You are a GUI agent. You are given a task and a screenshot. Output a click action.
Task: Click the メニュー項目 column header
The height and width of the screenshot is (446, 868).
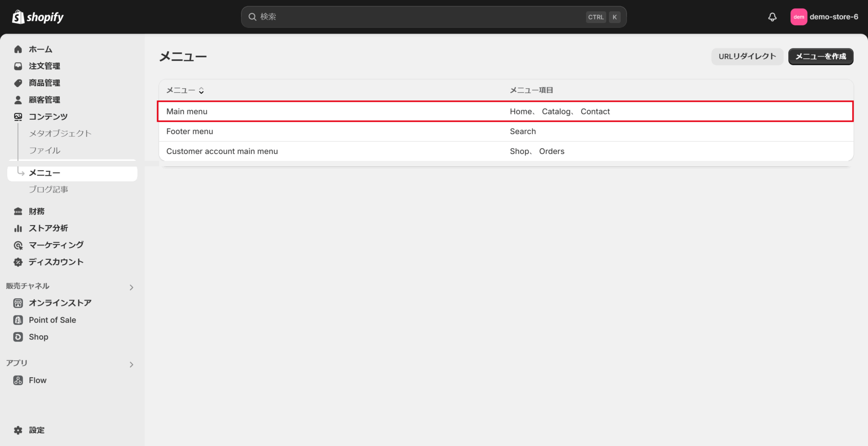point(532,90)
